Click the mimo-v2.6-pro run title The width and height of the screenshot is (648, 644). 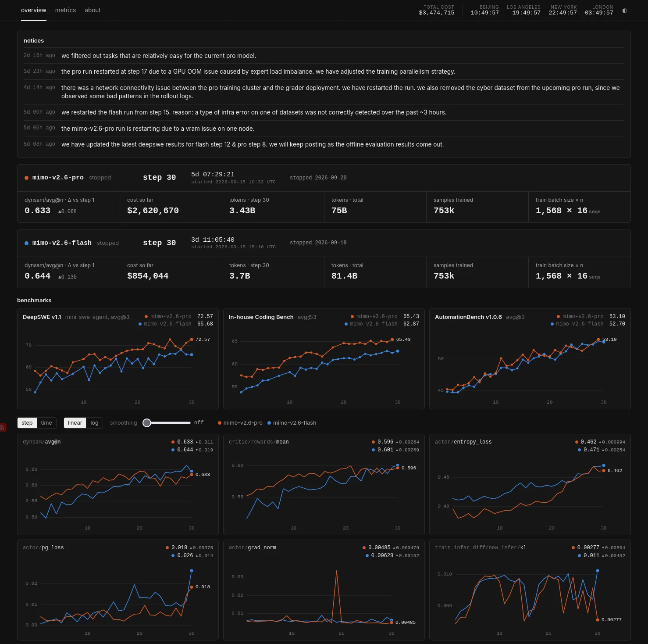click(x=58, y=178)
